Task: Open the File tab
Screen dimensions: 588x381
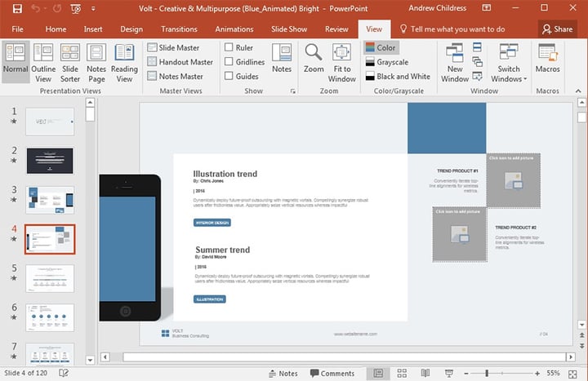Action: click(x=17, y=29)
